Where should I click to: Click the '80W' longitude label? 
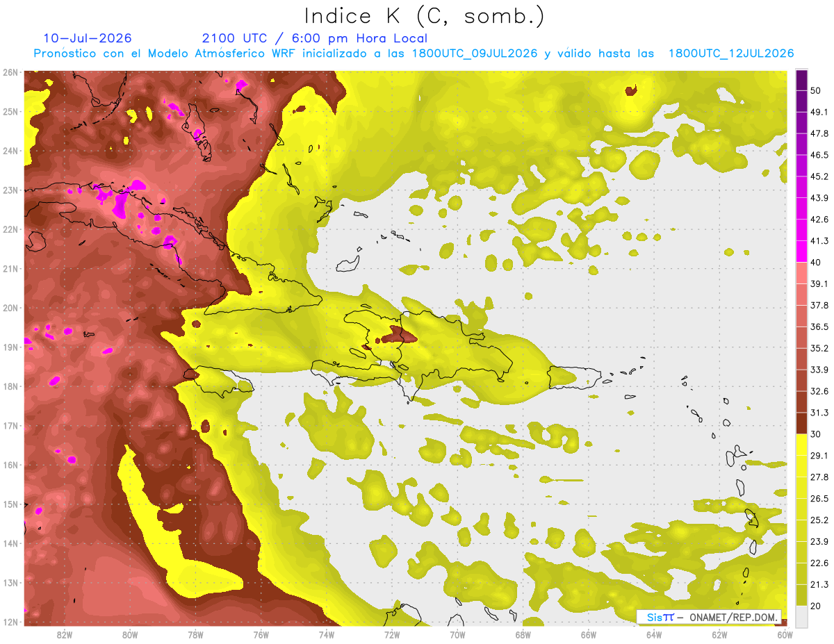point(130,634)
